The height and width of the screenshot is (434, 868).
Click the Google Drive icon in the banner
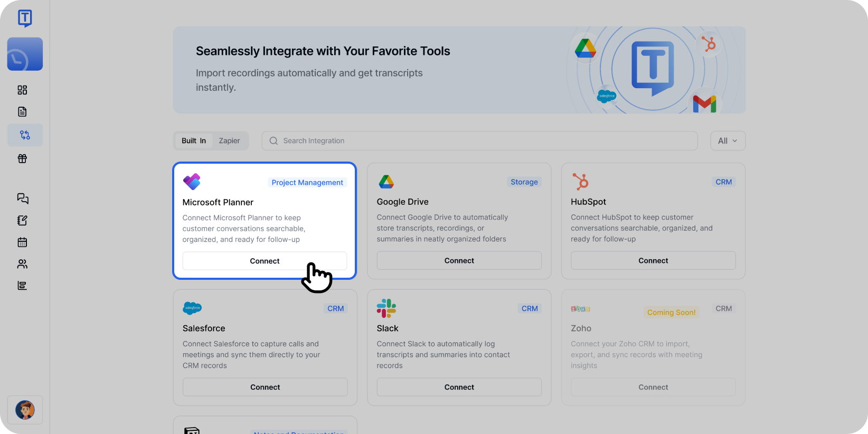586,49
